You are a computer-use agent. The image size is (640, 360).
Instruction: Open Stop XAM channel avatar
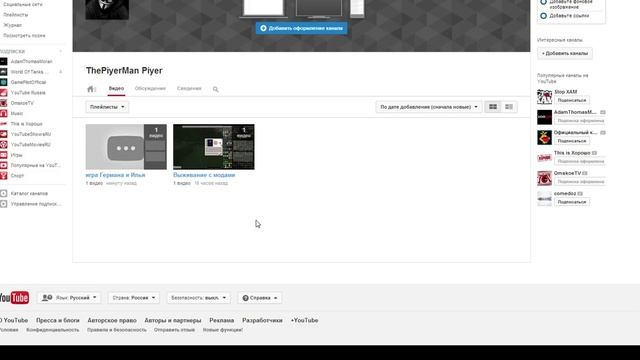click(x=544, y=97)
